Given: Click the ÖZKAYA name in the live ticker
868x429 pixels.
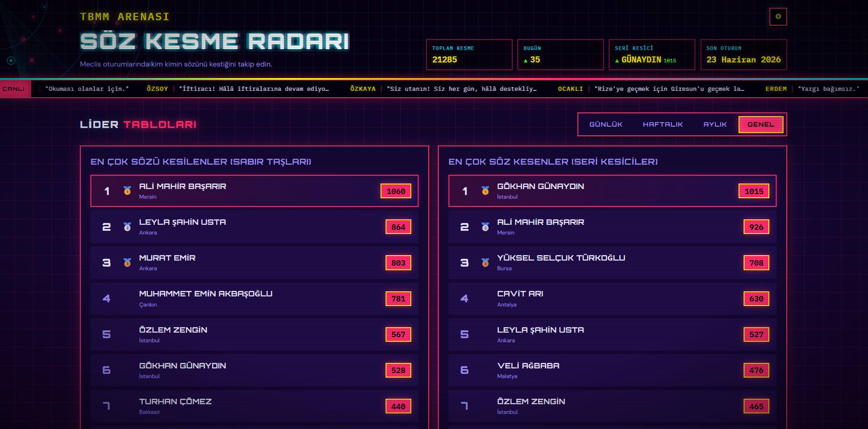Looking at the screenshot, I should point(363,89).
